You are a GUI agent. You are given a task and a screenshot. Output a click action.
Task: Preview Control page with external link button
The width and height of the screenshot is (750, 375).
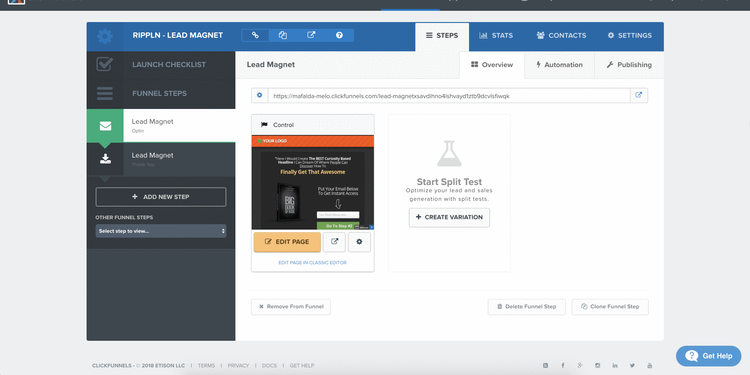click(334, 242)
